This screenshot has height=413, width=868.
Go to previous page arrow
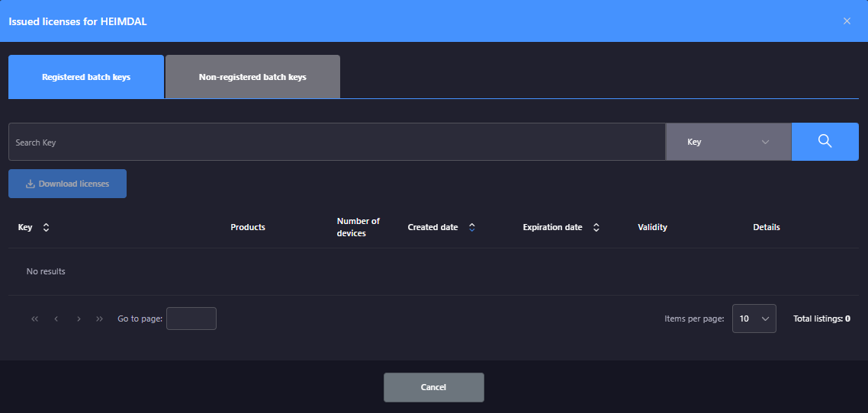coord(56,319)
